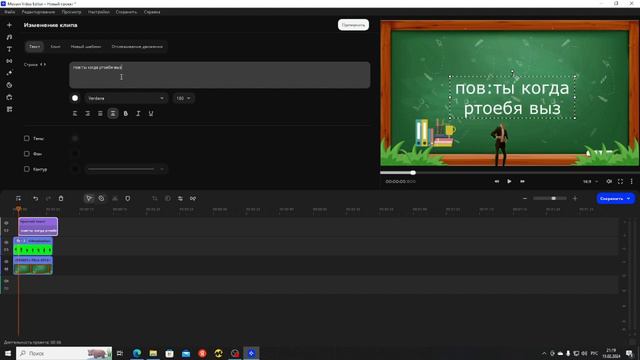Add a marker with the shield icon
This screenshot has width=640, height=360.
pos(128,198)
